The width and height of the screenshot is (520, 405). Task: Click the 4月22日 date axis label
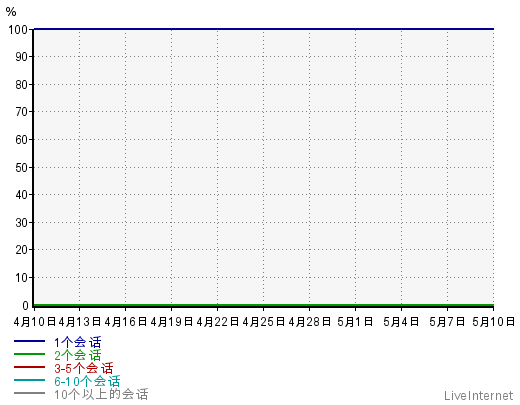tap(218, 322)
